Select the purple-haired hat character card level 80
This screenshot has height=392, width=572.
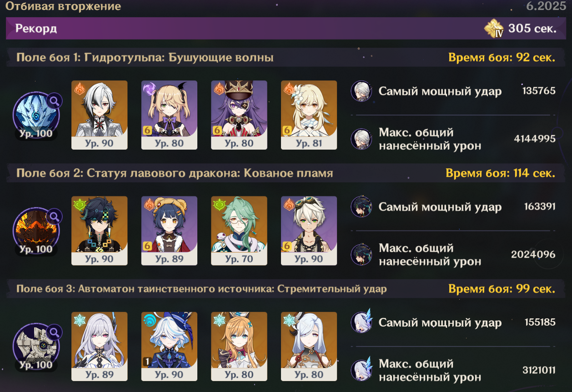(239, 115)
